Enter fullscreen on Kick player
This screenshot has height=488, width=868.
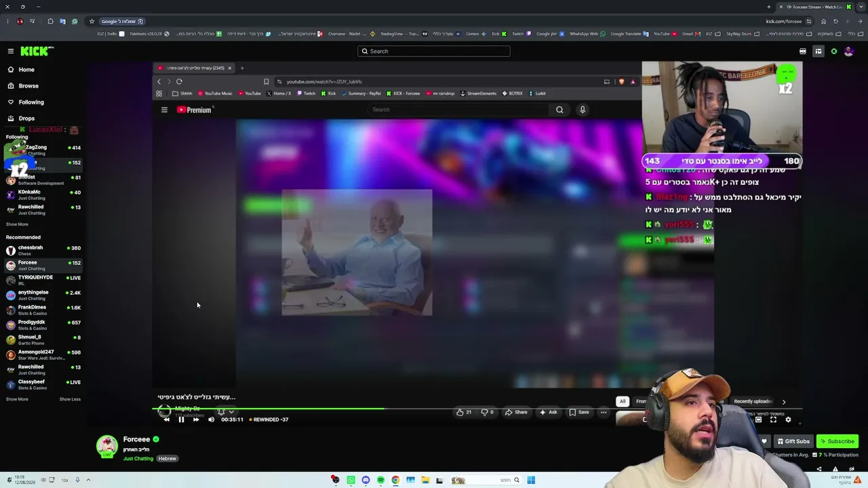[x=773, y=420]
